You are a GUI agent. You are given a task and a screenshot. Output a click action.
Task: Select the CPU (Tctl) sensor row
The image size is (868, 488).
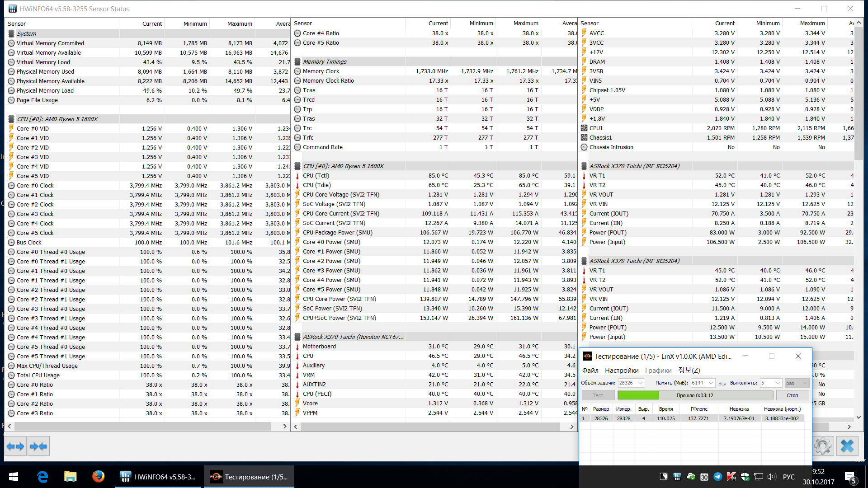316,176
